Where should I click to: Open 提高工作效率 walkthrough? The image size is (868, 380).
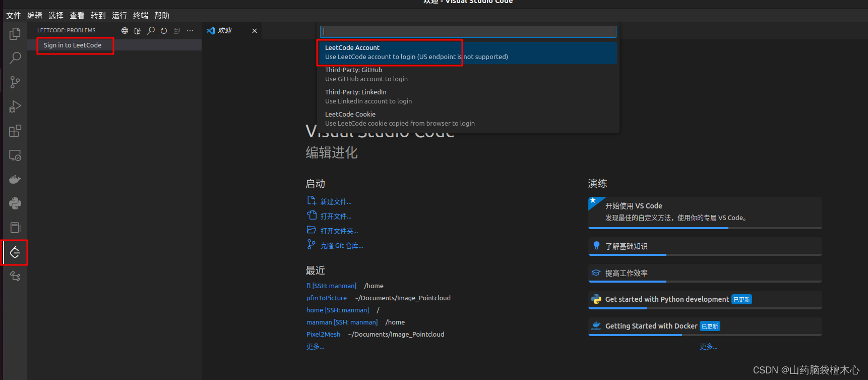(x=705, y=273)
